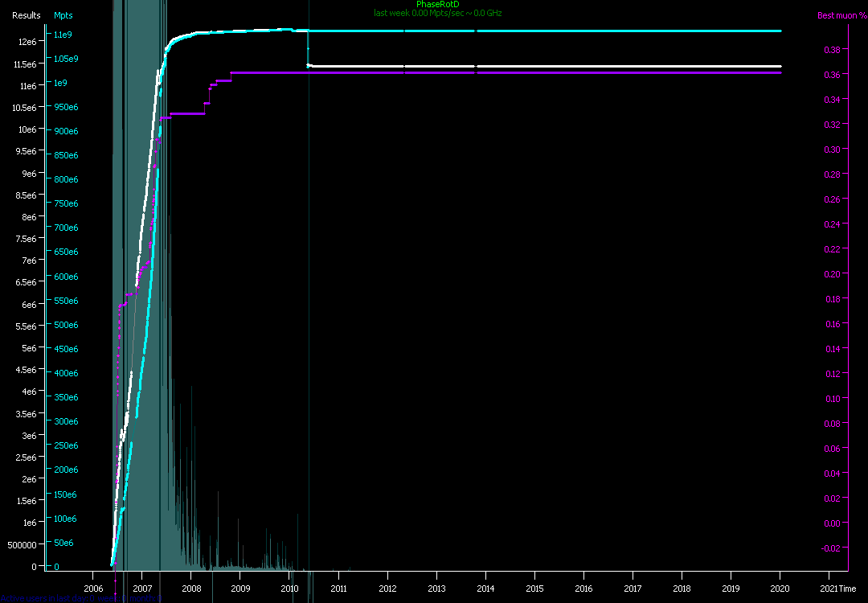The height and width of the screenshot is (603, 868).
Task: Select the 2006 year marker on timeline
Action: 92,589
